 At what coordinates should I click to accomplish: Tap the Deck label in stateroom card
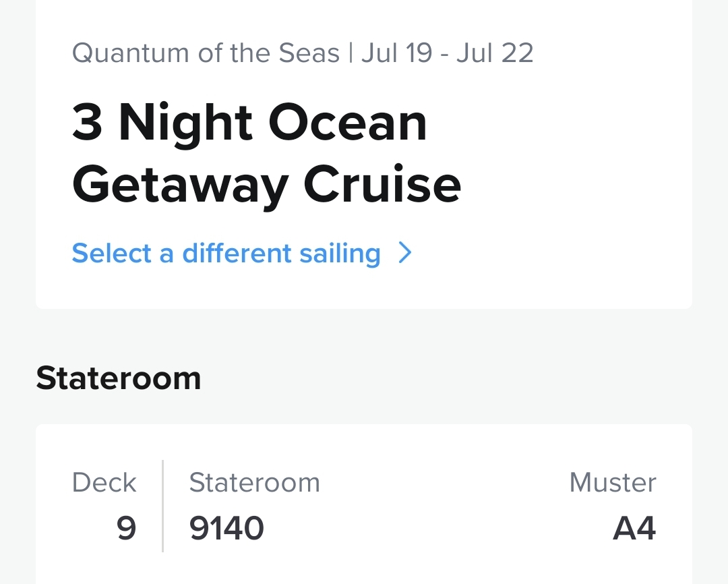tap(104, 483)
